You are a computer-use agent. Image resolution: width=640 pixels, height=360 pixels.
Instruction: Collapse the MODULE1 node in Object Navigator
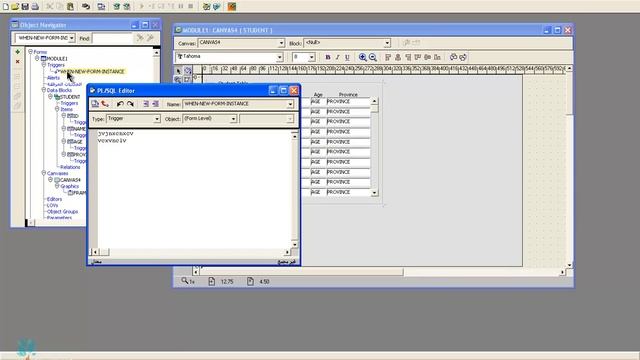37,58
